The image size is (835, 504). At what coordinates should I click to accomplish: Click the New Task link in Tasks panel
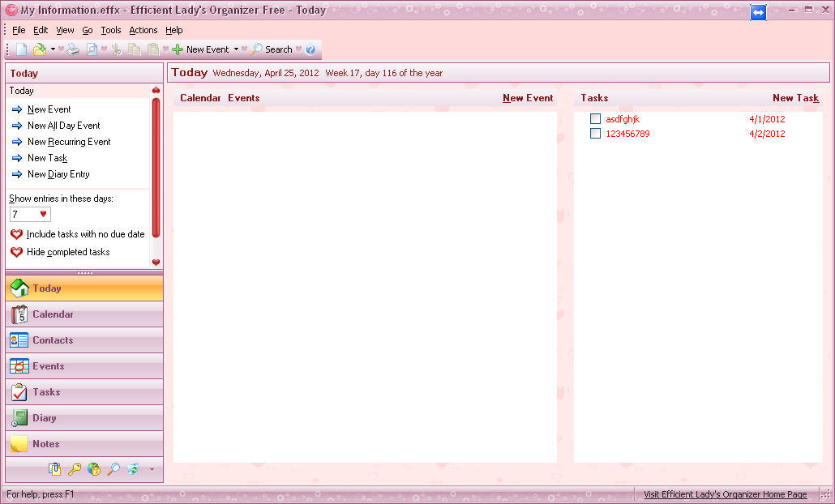(795, 97)
